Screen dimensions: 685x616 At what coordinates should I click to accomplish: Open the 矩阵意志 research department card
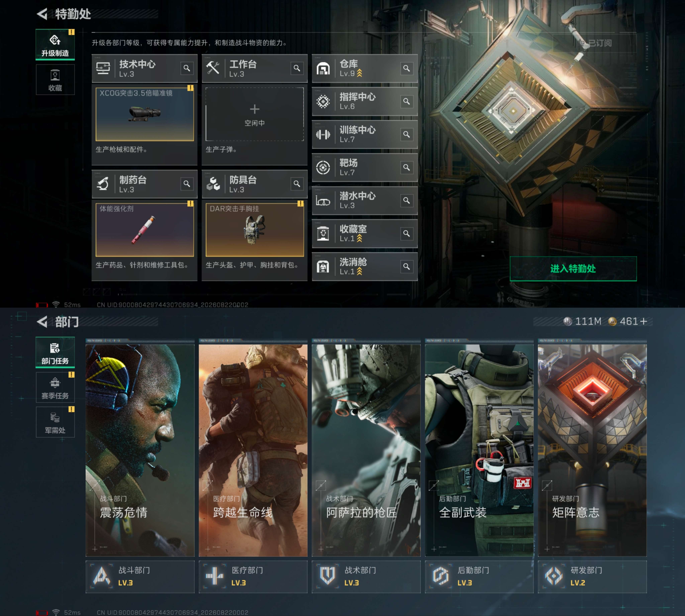coord(592,450)
